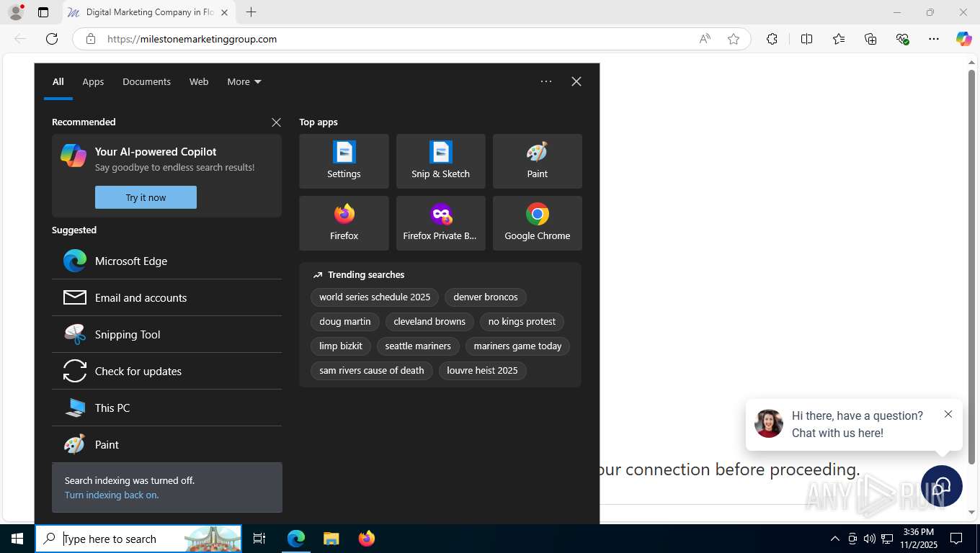Search trending limp bizkit
This screenshot has height=553, width=980.
point(341,346)
